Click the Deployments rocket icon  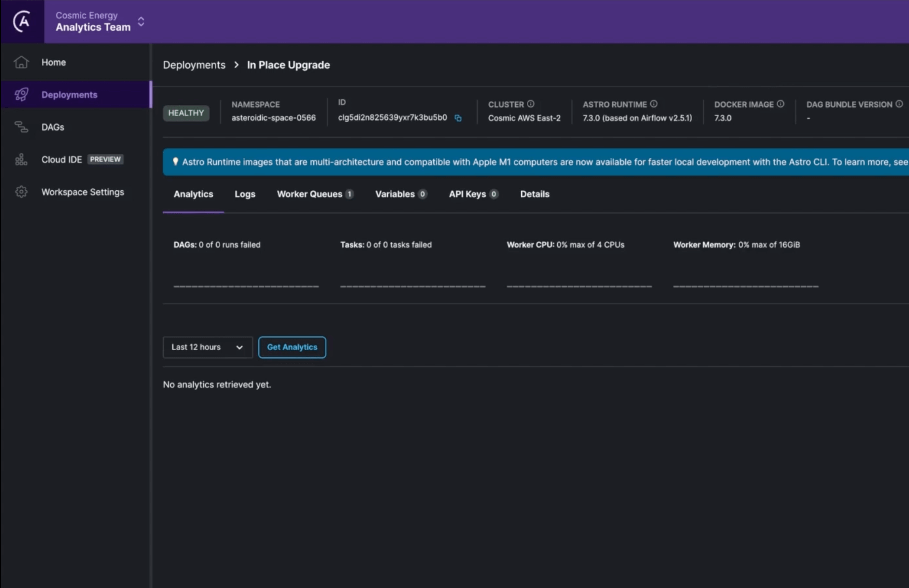pos(21,94)
